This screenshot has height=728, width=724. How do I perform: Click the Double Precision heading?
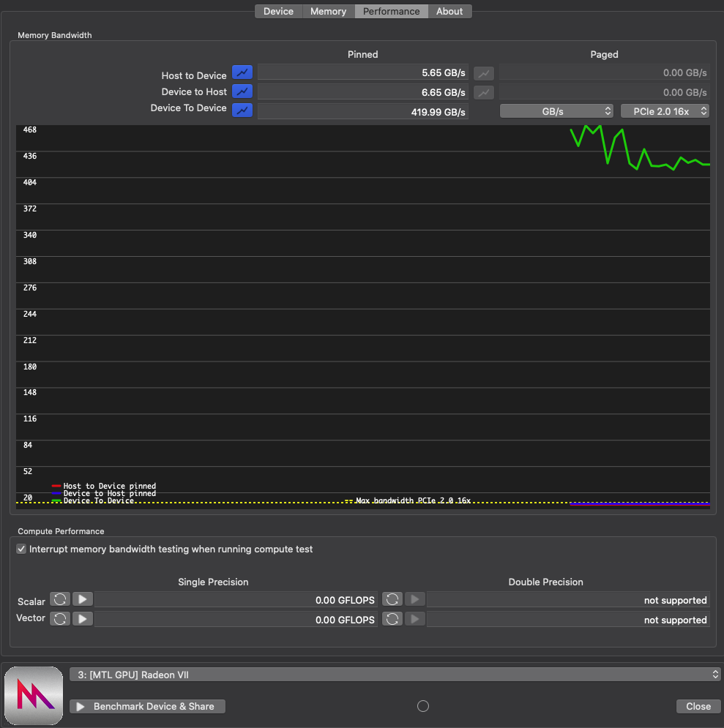pyautogui.click(x=545, y=582)
